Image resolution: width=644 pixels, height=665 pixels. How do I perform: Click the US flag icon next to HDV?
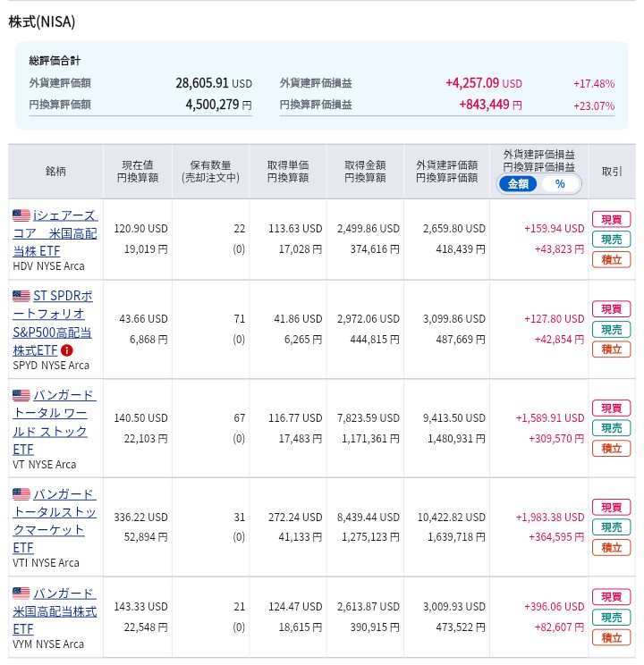tap(21, 215)
